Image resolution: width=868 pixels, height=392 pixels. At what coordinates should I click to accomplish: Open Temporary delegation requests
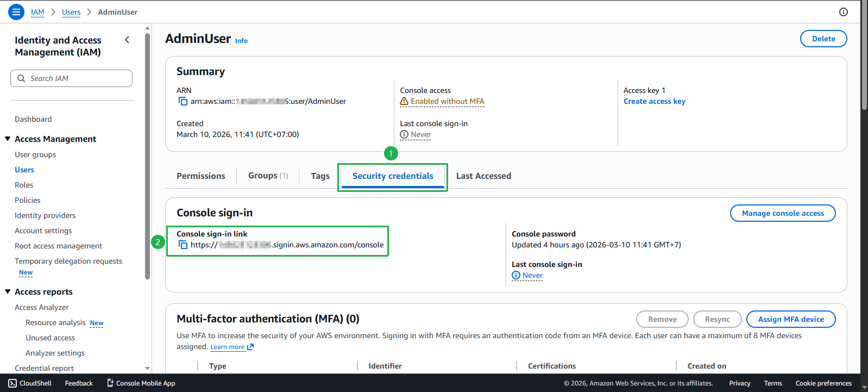click(x=68, y=261)
